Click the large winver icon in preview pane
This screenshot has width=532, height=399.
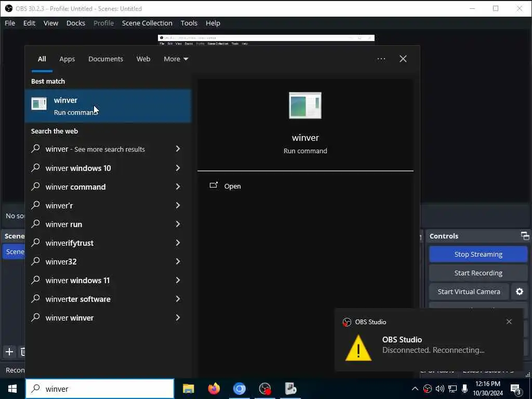pyautogui.click(x=305, y=105)
